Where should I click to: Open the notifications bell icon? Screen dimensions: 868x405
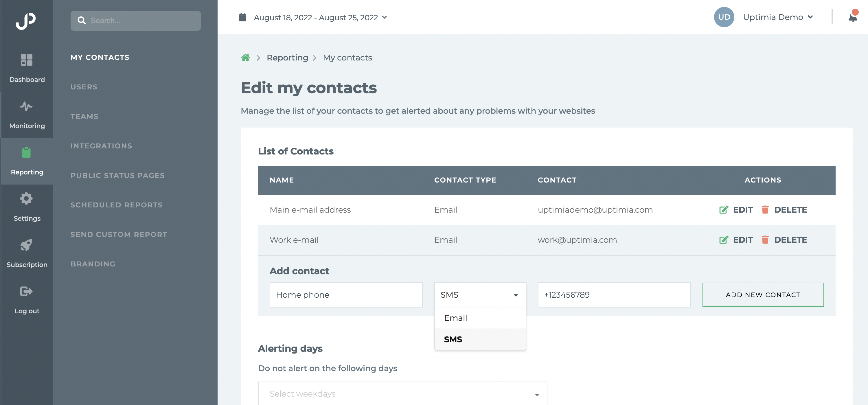[x=853, y=17]
